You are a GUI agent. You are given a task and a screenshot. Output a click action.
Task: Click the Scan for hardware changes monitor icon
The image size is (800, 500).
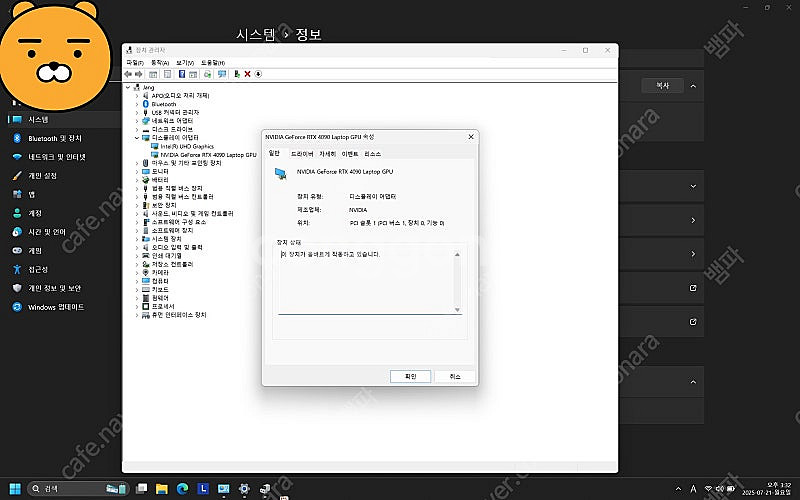222,74
